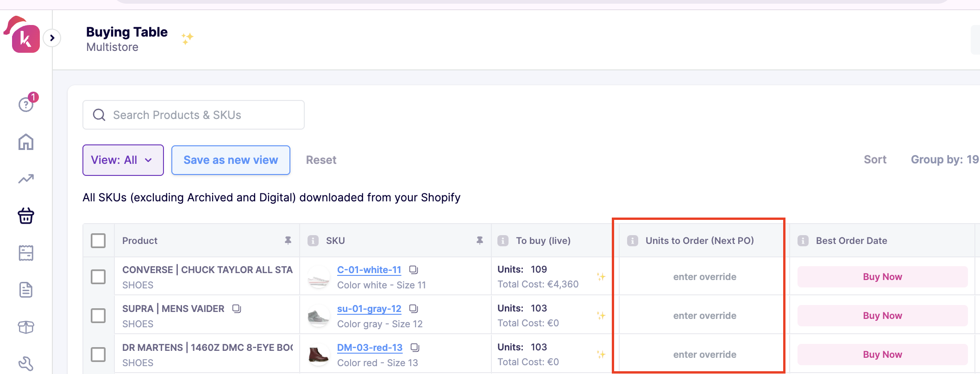The height and width of the screenshot is (374, 980).
Task: Click the DR MARTENS | 1460Z product name
Action: pos(207,348)
